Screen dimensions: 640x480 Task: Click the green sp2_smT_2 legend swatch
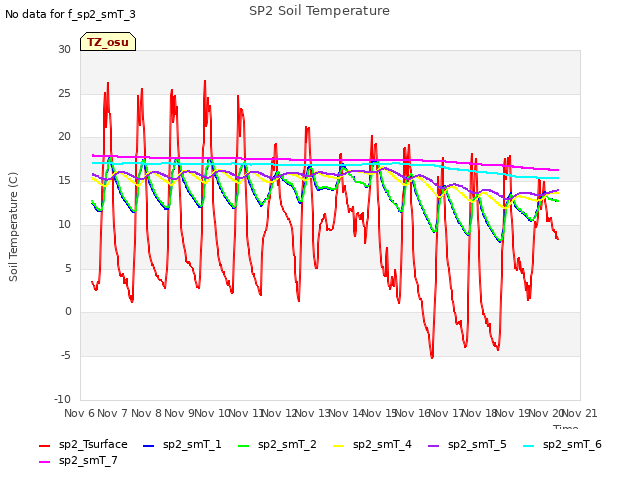pyautogui.click(x=243, y=446)
